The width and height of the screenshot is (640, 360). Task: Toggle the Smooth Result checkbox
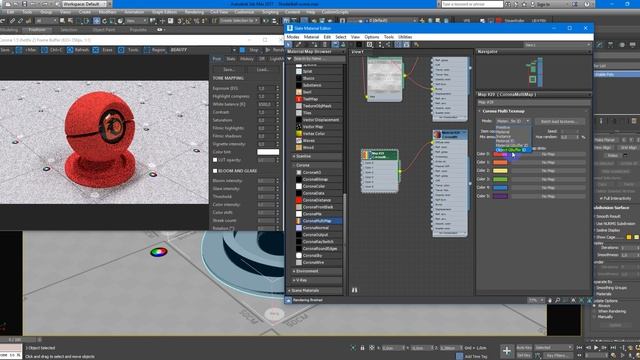tap(595, 216)
